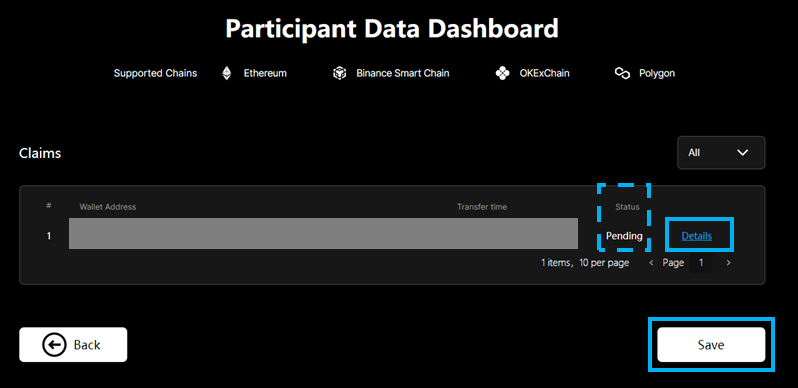Click the Ethereum diamond icon
Screen dimensions: 798x388
[x=226, y=73]
